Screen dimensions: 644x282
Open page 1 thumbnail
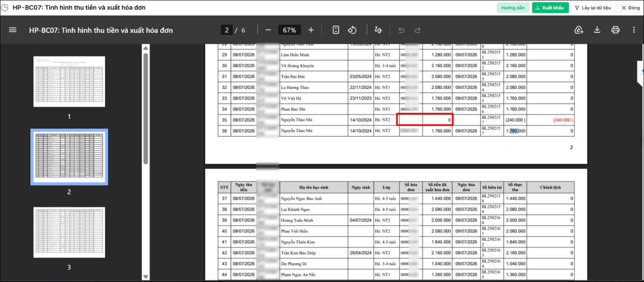click(69, 82)
